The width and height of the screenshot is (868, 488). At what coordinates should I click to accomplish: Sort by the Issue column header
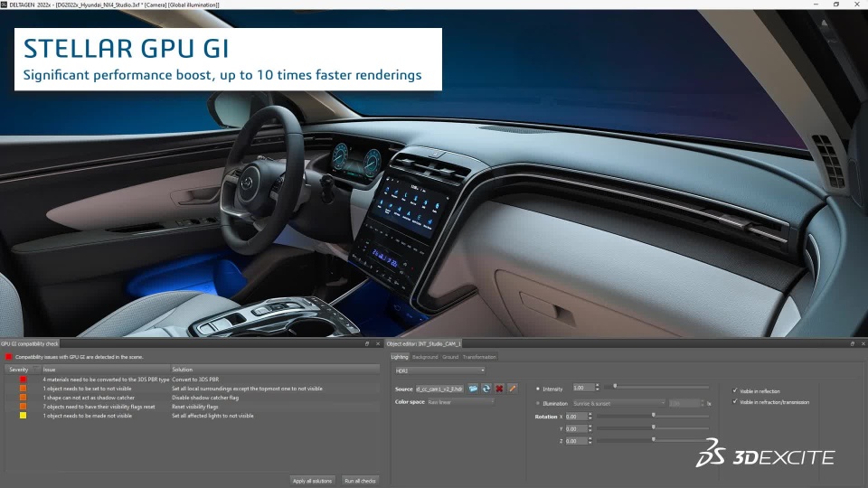pyautogui.click(x=105, y=369)
